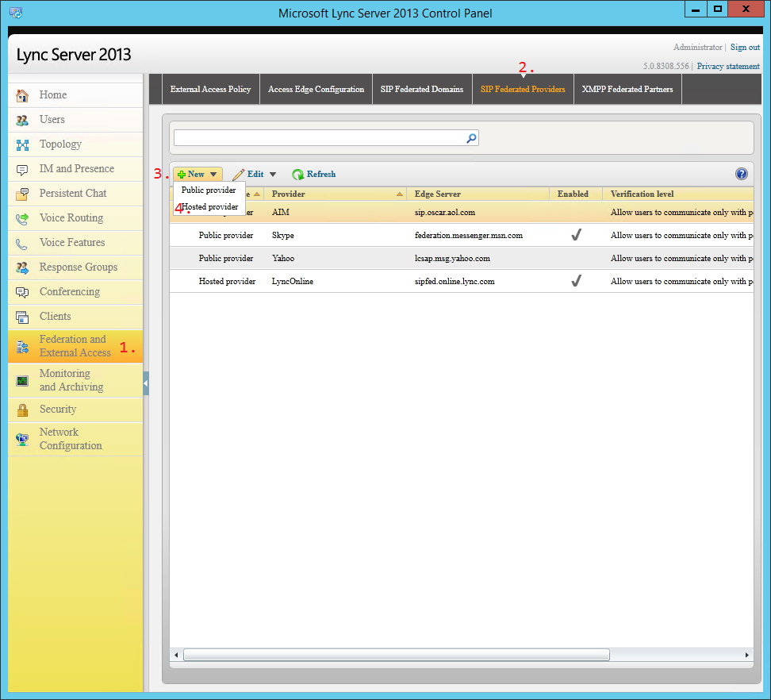Open help via the question mark icon
The height and width of the screenshot is (700, 771).
pos(741,174)
